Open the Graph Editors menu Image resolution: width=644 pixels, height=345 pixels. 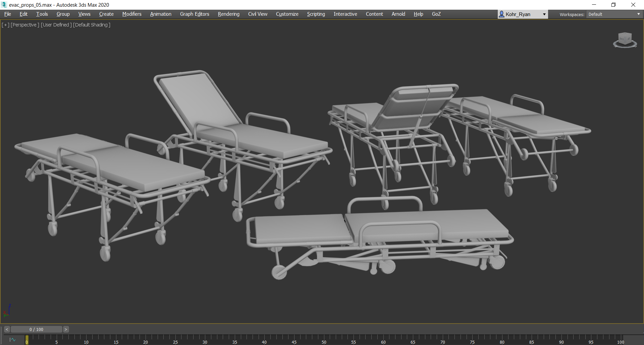195,14
